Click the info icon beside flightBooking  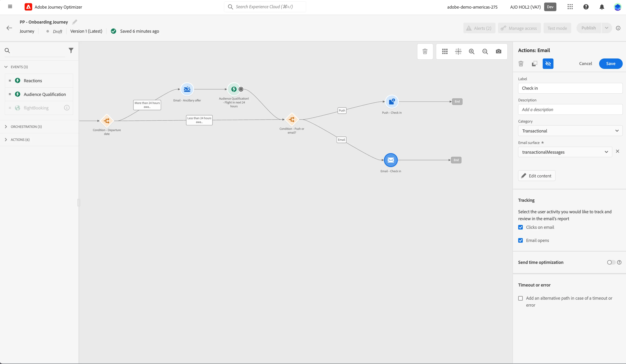[x=67, y=108]
